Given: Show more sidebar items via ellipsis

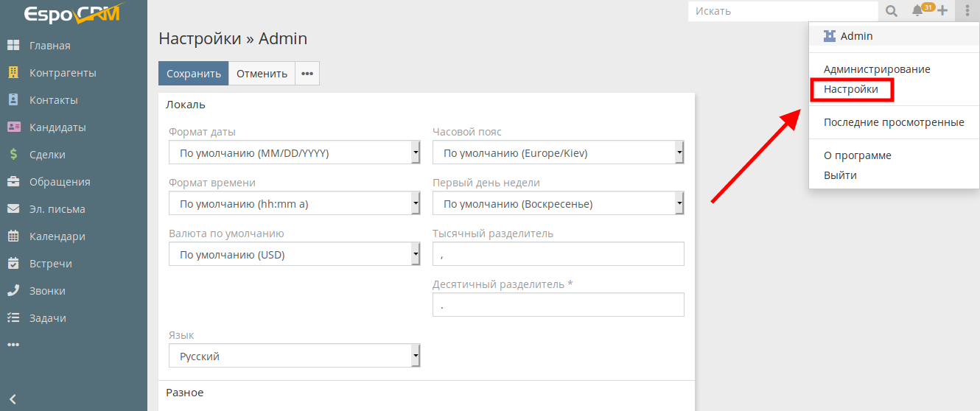Looking at the screenshot, I should tap(13, 345).
